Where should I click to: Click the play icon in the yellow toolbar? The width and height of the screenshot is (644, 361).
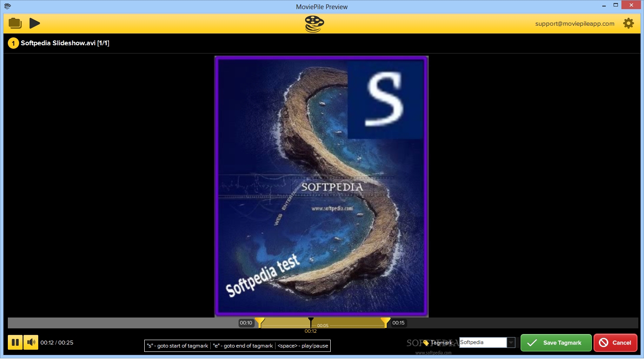(35, 23)
